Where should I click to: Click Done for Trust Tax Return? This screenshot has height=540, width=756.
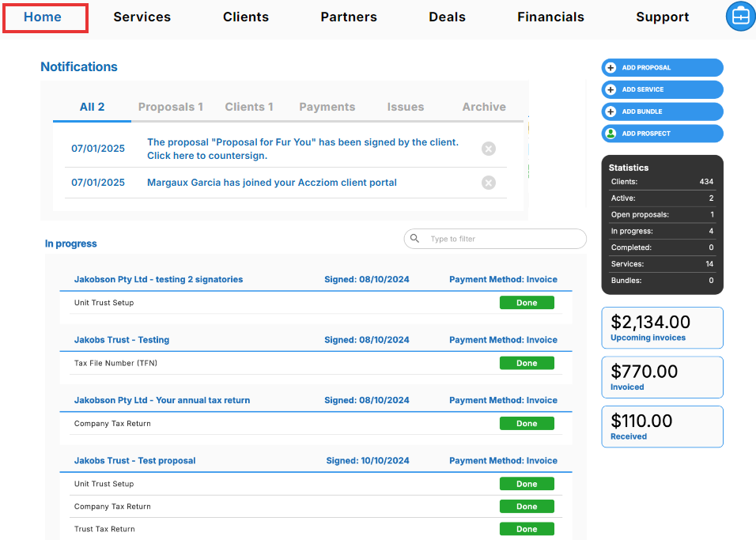527,529
